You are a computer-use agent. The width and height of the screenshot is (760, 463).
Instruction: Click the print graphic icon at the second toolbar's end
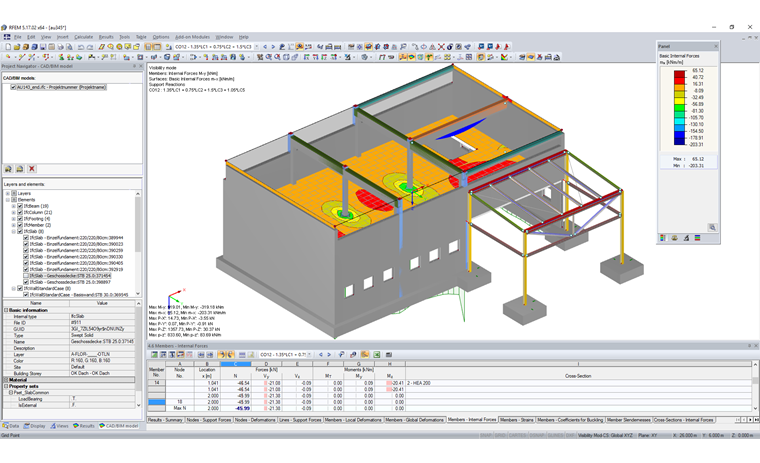[x=557, y=57]
